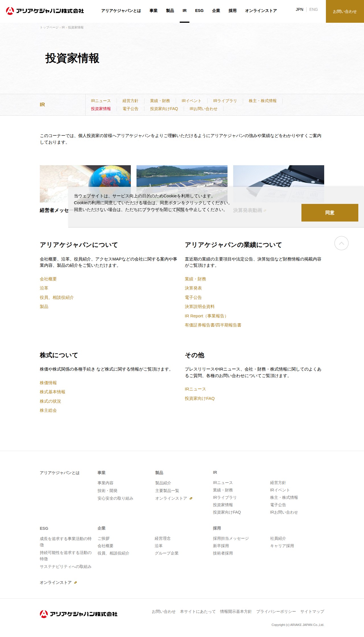
Task: Open 株主・株式情報 in IR submenu
Action: point(263,101)
